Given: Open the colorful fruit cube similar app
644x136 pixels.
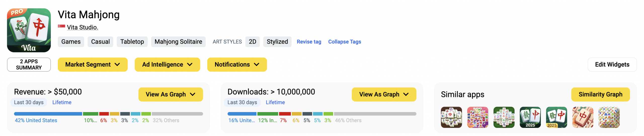Looking at the screenshot, I should [609, 117].
